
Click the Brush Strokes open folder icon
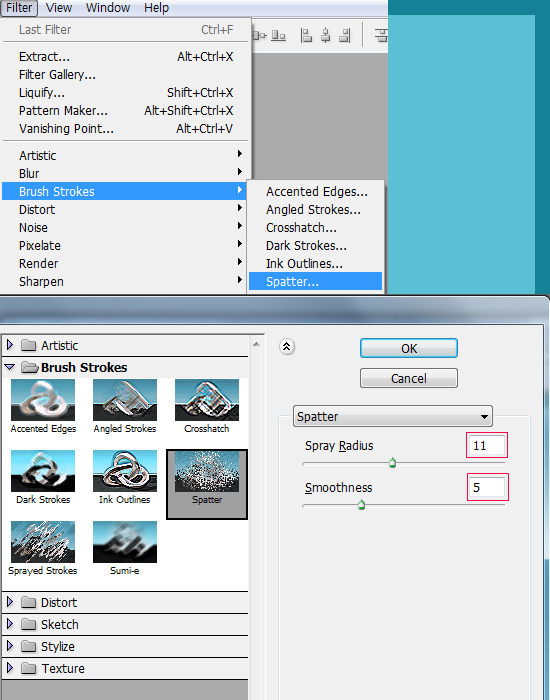(30, 367)
